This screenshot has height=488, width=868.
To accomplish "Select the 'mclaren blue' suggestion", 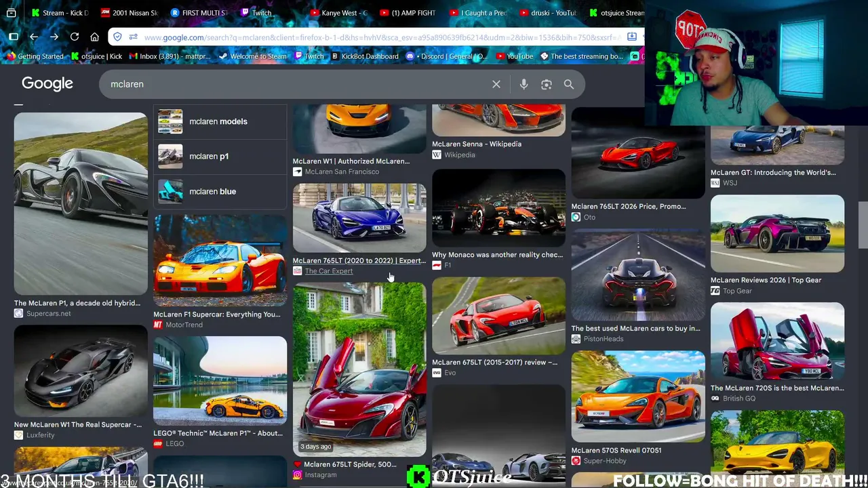I will [220, 191].
